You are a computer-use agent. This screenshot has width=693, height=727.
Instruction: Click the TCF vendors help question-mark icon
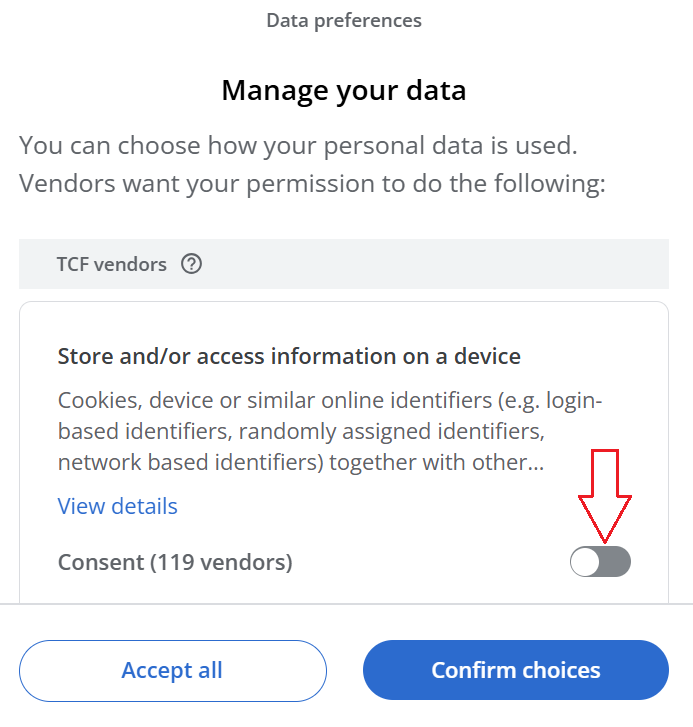(191, 265)
